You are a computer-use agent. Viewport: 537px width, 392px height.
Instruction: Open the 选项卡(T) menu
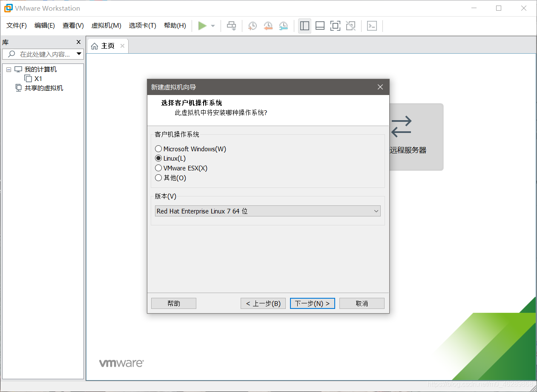(x=143, y=26)
